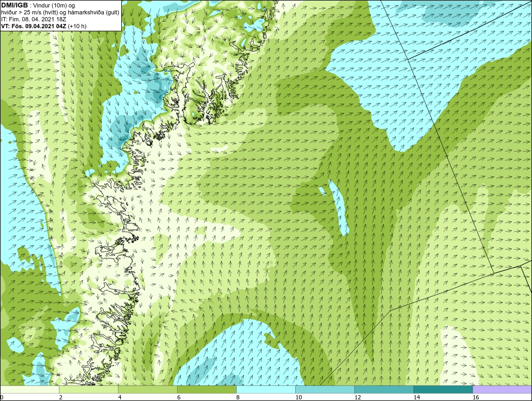Click the 0-2 m/s palest legend swatch
Screen dimensions: 532x401
(30, 389)
